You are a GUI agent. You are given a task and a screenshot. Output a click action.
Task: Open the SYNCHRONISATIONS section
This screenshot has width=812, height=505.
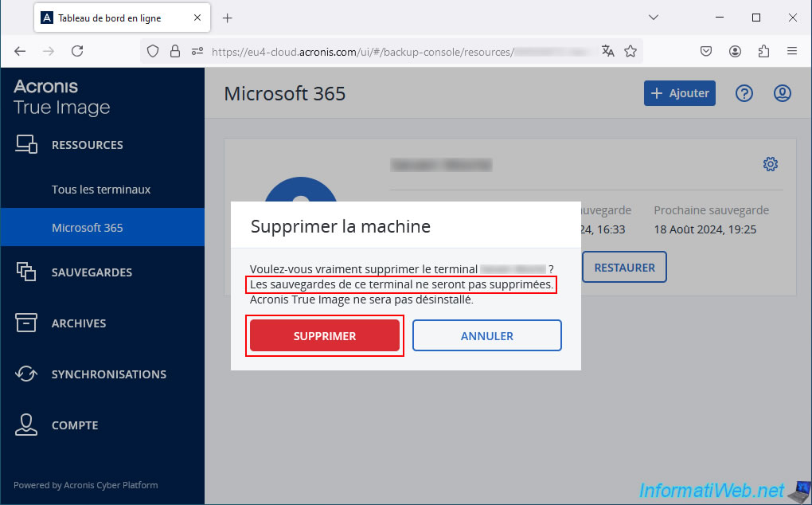point(109,374)
